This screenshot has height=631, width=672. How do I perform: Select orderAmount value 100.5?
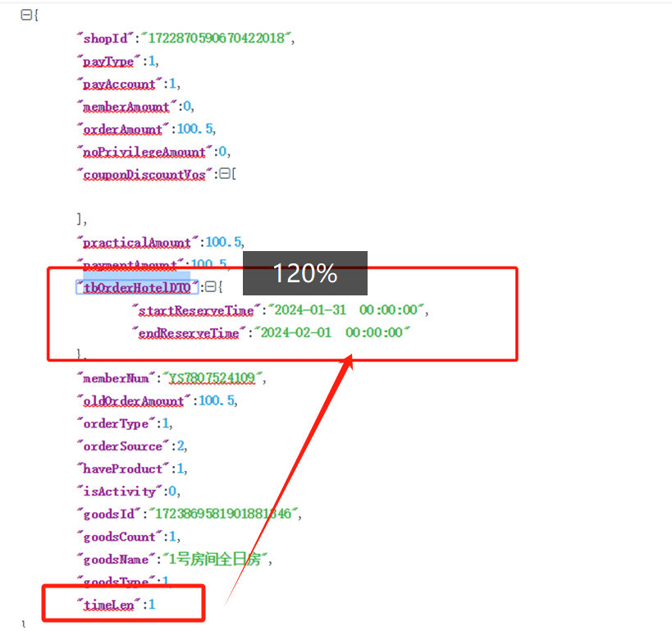(x=195, y=129)
